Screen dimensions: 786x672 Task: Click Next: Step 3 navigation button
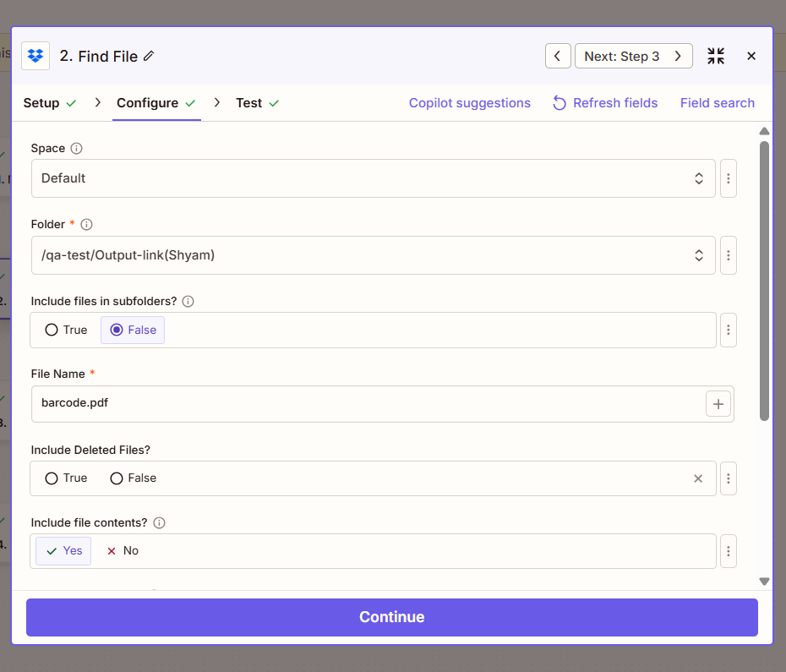click(x=633, y=56)
